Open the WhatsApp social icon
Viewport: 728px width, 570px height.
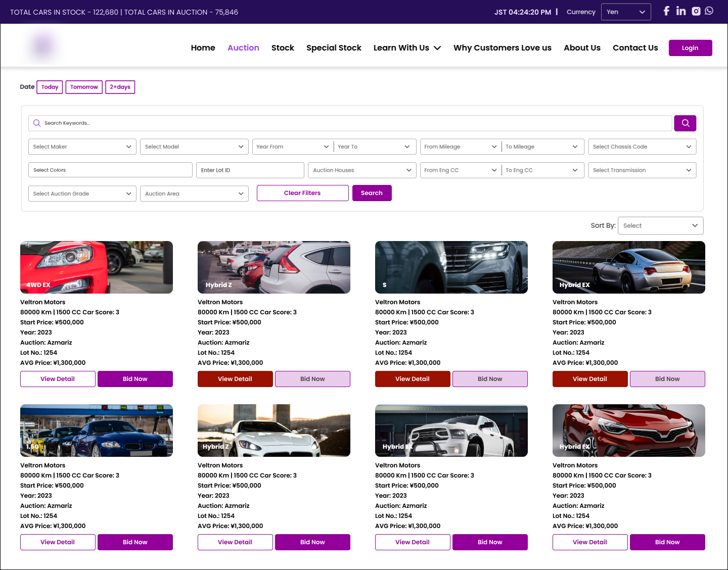click(x=709, y=11)
